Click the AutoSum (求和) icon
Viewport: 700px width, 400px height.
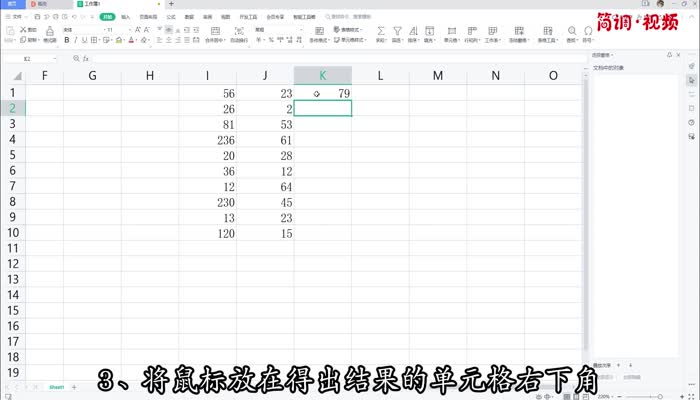click(x=381, y=30)
